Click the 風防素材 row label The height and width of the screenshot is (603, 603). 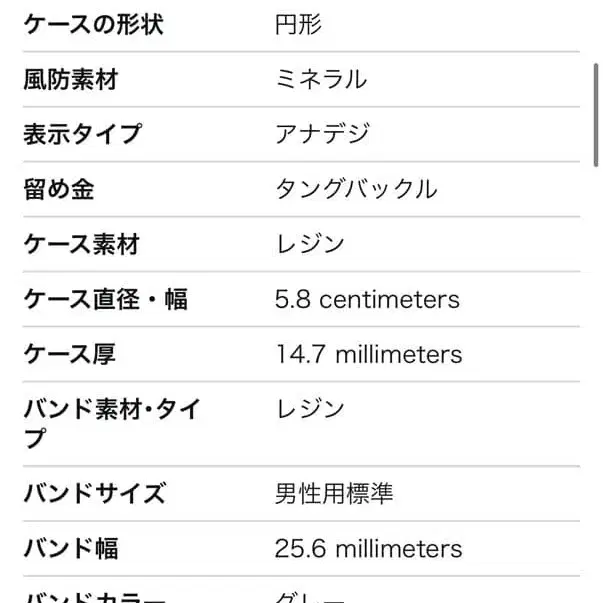tap(70, 79)
